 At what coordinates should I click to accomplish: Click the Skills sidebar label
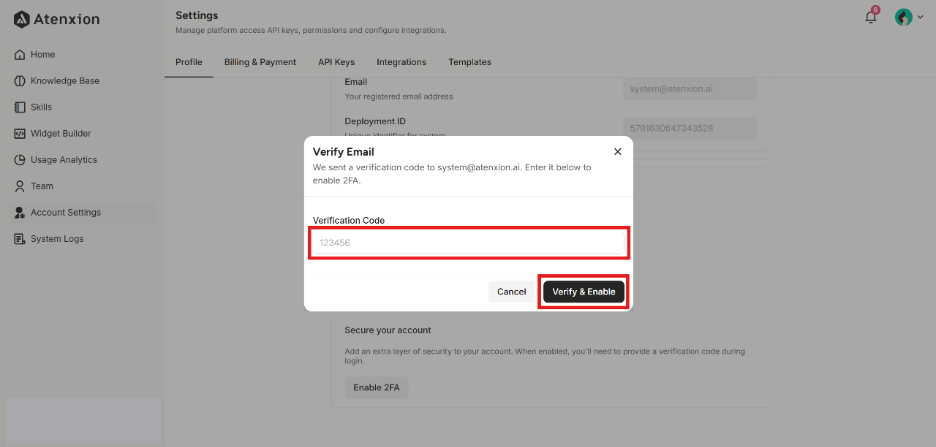pyautogui.click(x=41, y=107)
